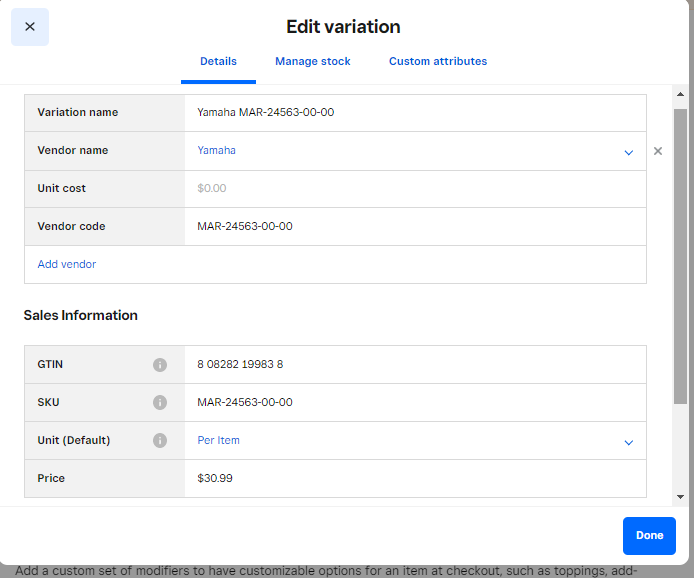Image resolution: width=694 pixels, height=578 pixels.
Task: Remove the Yamaha vendor with X icon
Action: (x=658, y=152)
